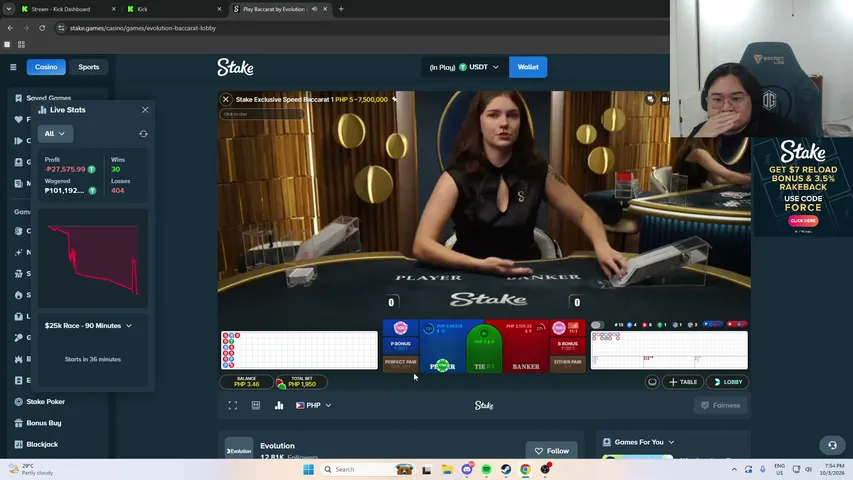Bet on the PERFECT PAIR spot
853x480 pixels.
coord(400,364)
